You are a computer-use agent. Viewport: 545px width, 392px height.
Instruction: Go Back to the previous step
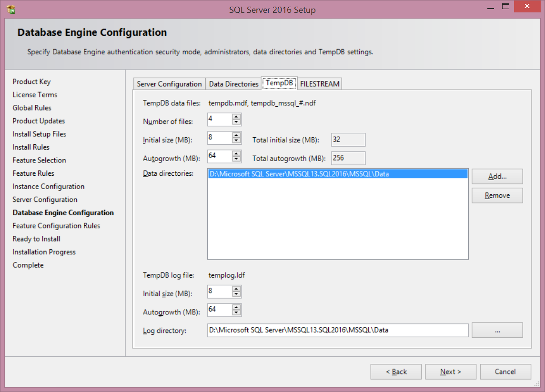coord(396,372)
